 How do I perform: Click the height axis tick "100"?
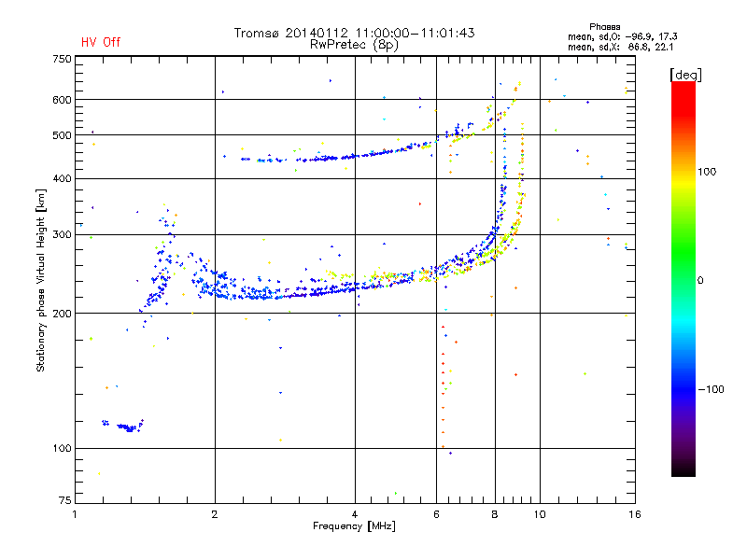pyautogui.click(x=62, y=448)
